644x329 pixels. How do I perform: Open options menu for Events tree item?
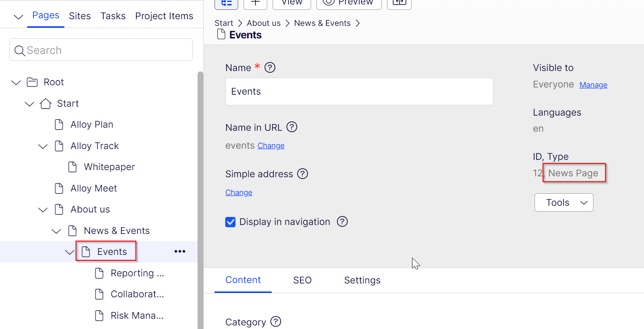click(180, 252)
